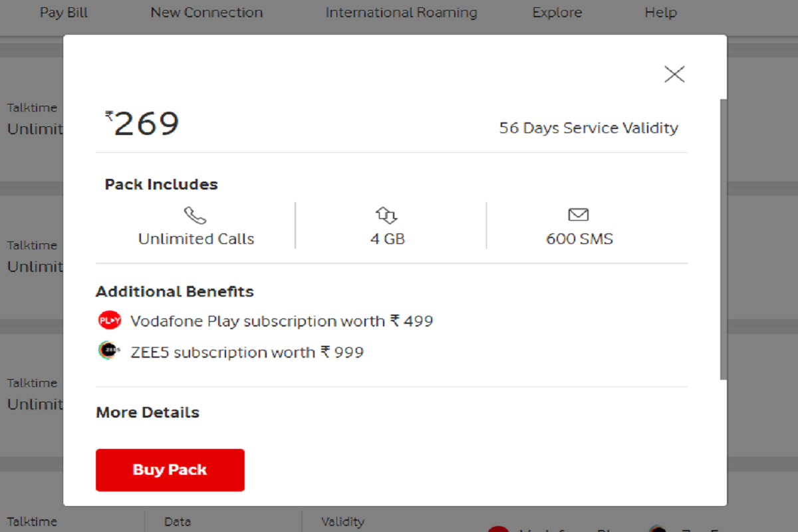Open the Explore menu
Image resolution: width=798 pixels, height=532 pixels.
point(557,12)
